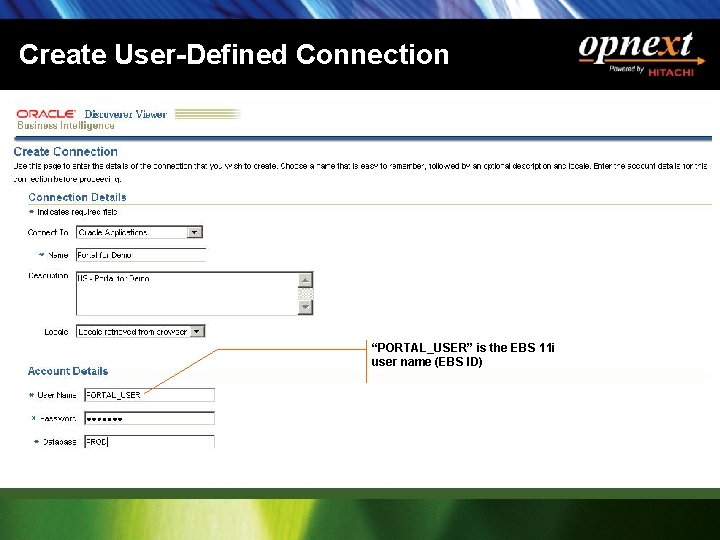720x540 pixels.
Task: Click the Discoverer Viewer title text
Action: [125, 114]
